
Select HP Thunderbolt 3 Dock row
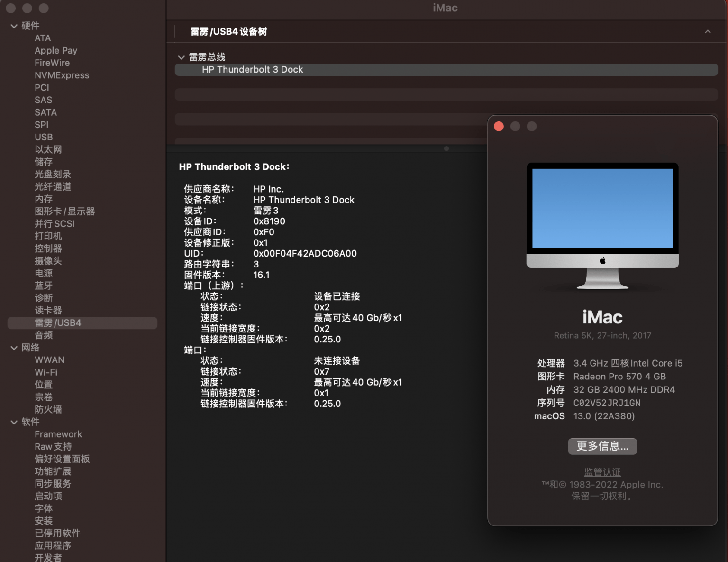tap(446, 70)
